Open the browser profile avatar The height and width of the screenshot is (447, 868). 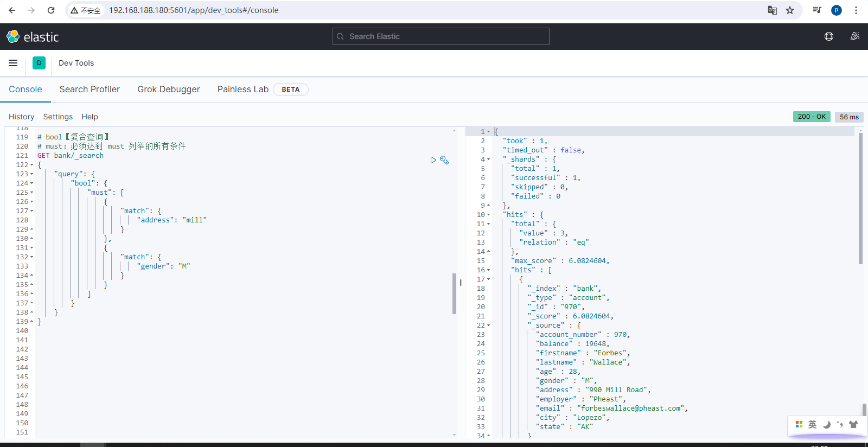[837, 10]
